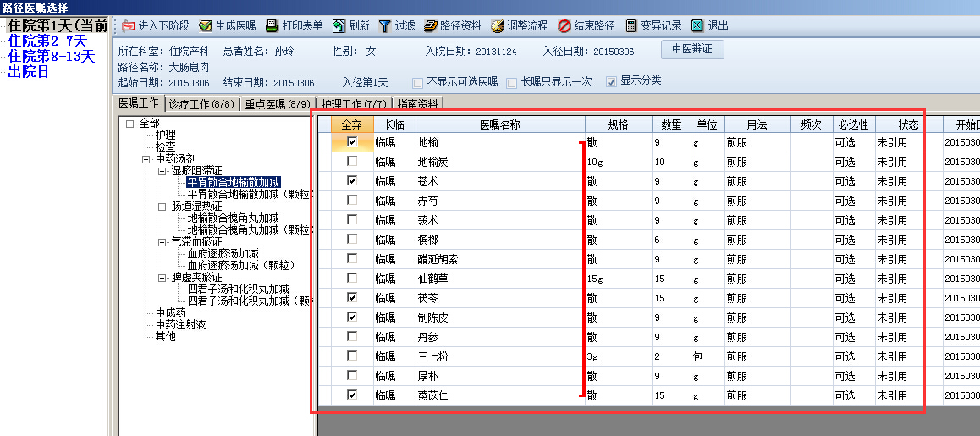The height and width of the screenshot is (436, 980).
Task: Collapse the 气滞血瘀证 node
Action: pyautogui.click(x=163, y=241)
